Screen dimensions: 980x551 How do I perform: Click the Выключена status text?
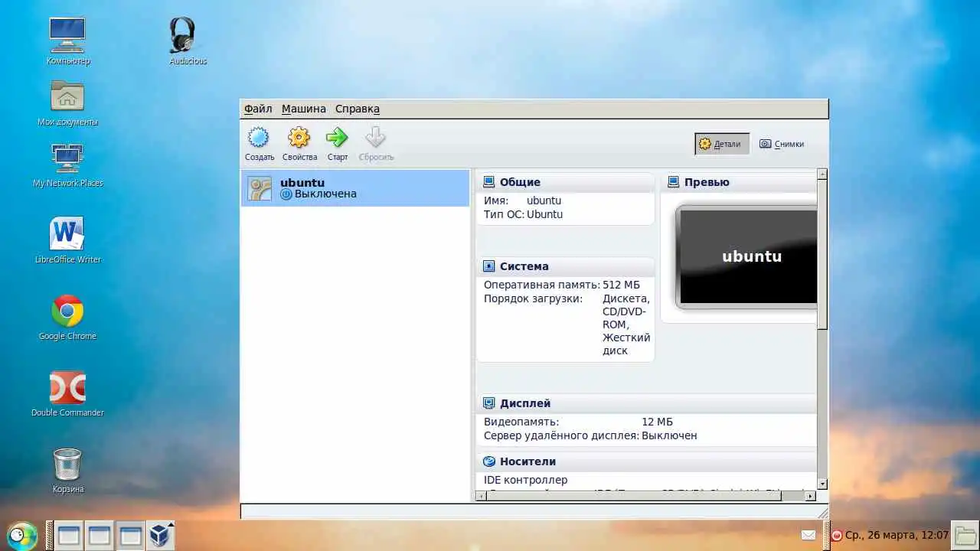[x=325, y=194]
